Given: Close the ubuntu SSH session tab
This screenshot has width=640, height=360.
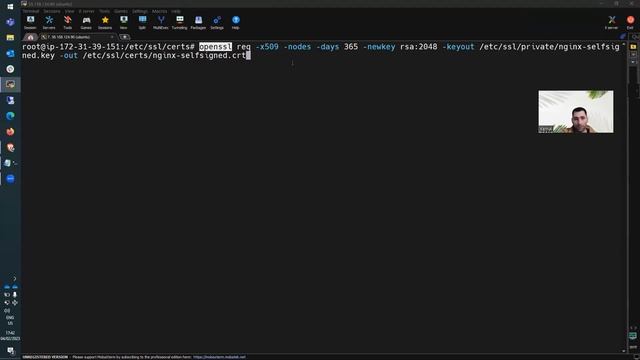Looking at the screenshot, I should click(112, 37).
